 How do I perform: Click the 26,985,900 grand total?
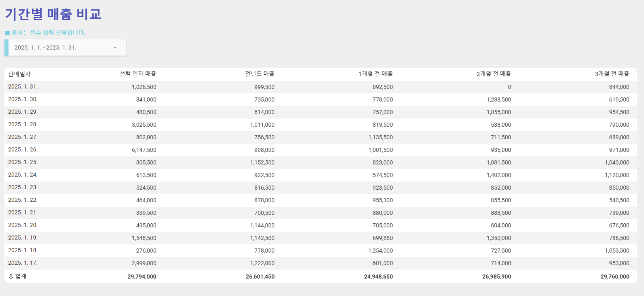[x=497, y=277]
